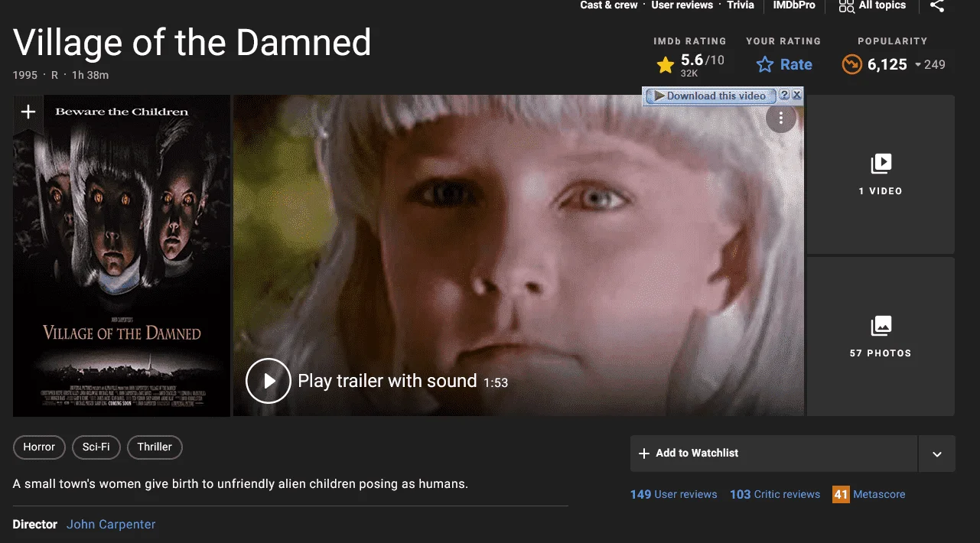Click the Add to Watchlist button
980x543 pixels.
[773, 454]
